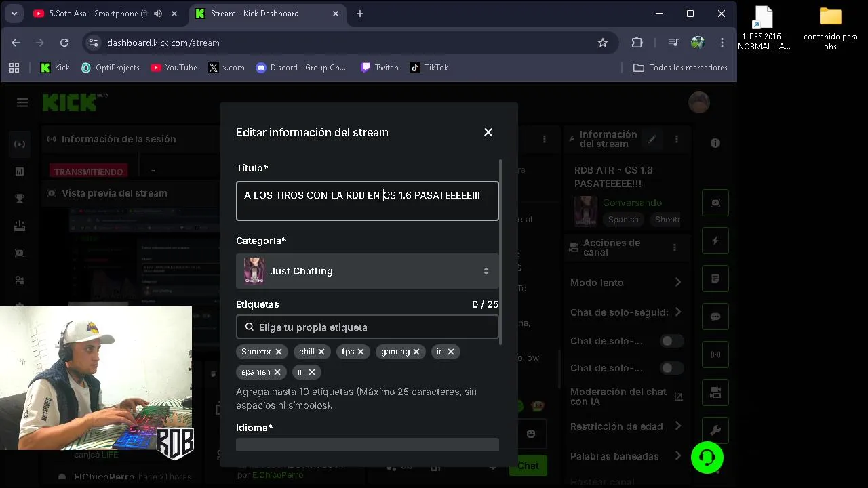
Task: Reload the dashboard page
Action: pyautogui.click(x=64, y=43)
